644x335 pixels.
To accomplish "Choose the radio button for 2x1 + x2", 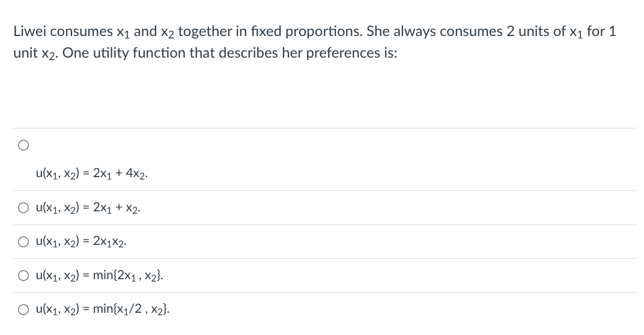I will [22, 208].
